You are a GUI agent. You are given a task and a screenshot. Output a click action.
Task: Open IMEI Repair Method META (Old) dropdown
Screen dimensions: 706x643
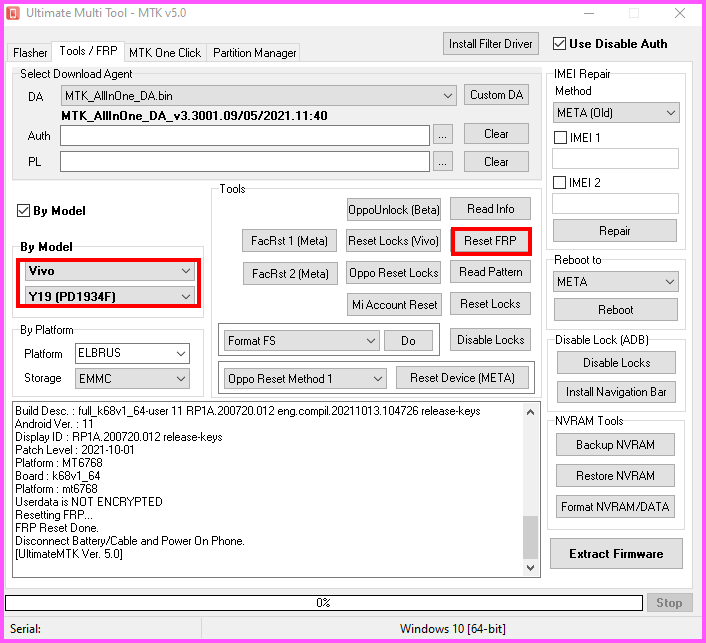click(x=616, y=113)
